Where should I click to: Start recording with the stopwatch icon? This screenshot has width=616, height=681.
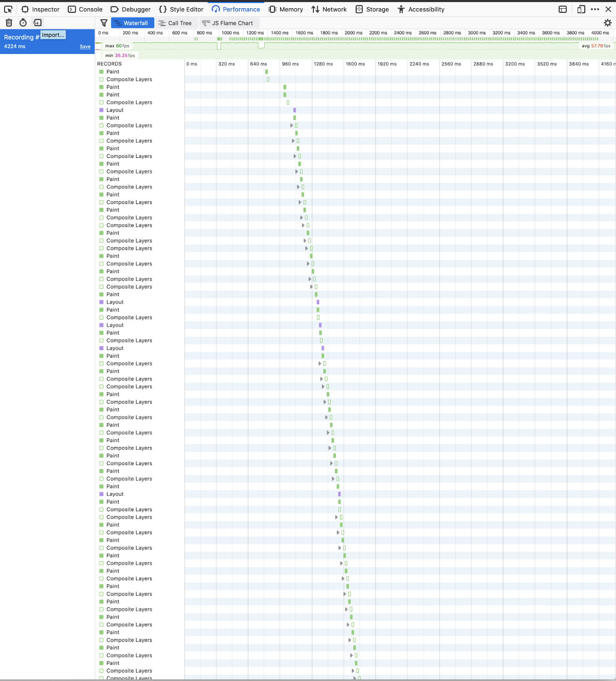tap(23, 23)
